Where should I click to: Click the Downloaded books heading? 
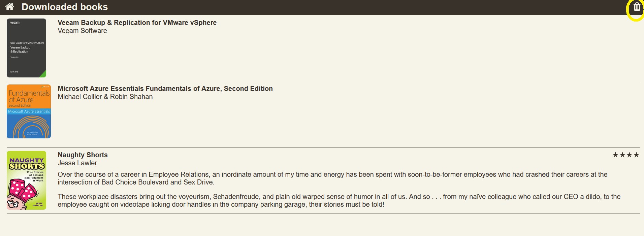(x=65, y=7)
